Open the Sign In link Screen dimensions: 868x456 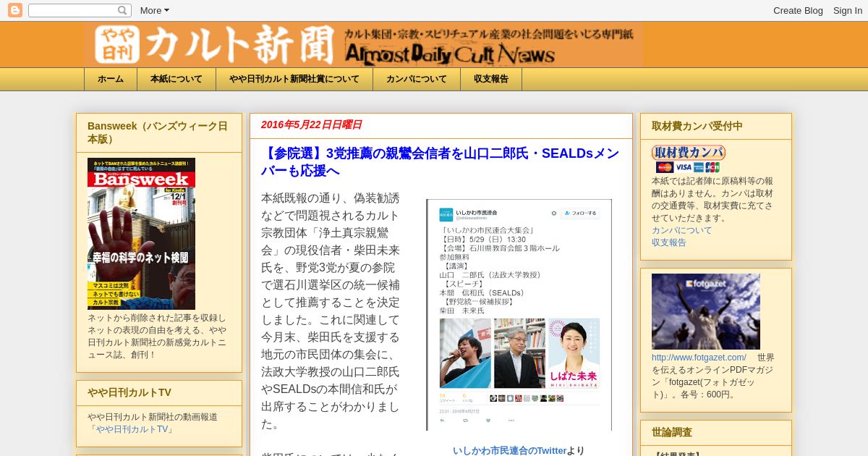pos(847,10)
